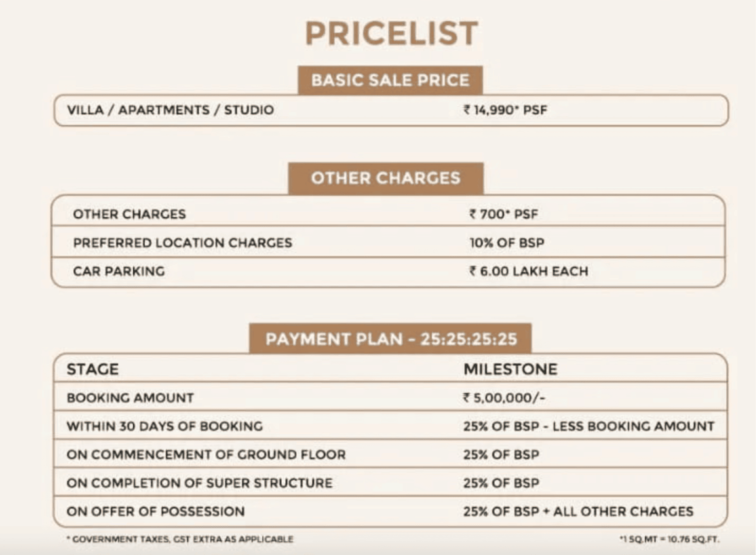The image size is (756, 555).
Task: Click 25% of BSP + All Other Charges
Action: 578,511
